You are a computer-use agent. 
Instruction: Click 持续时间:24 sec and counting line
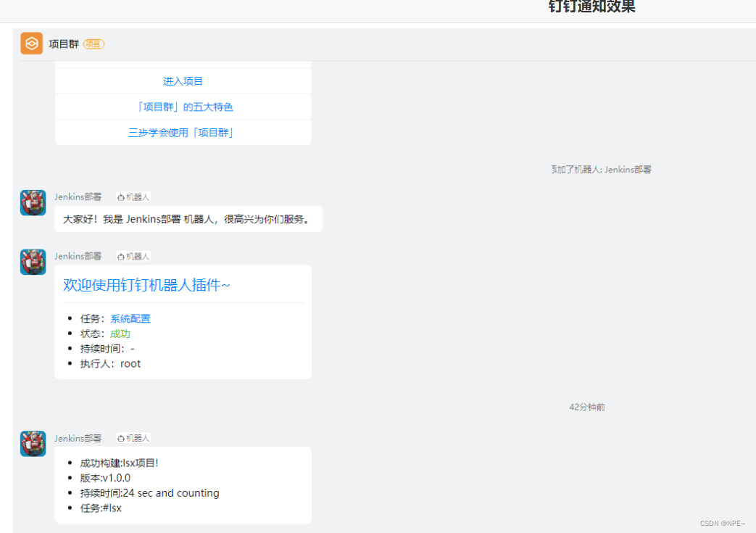[149, 493]
